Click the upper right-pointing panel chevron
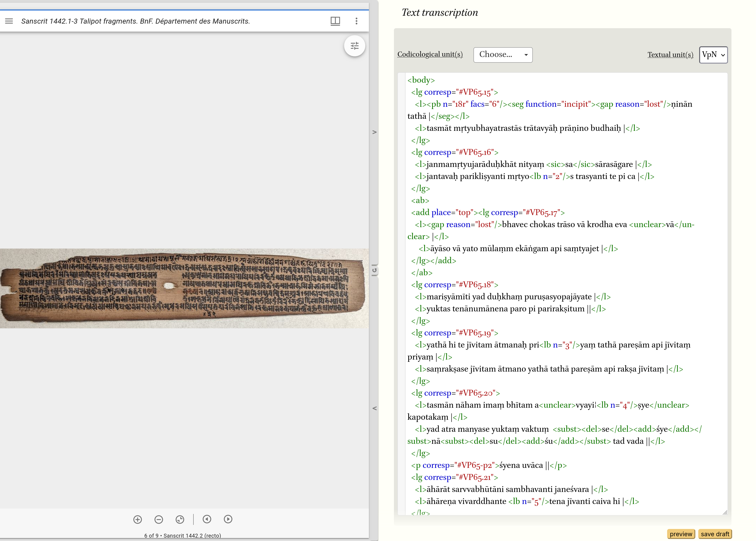 374,132
